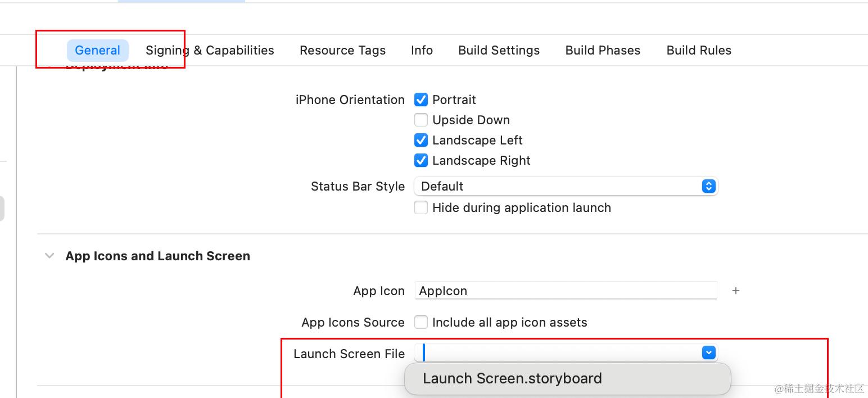View the Build Rules tab
Viewport: 868px width, 398px height.
(699, 50)
